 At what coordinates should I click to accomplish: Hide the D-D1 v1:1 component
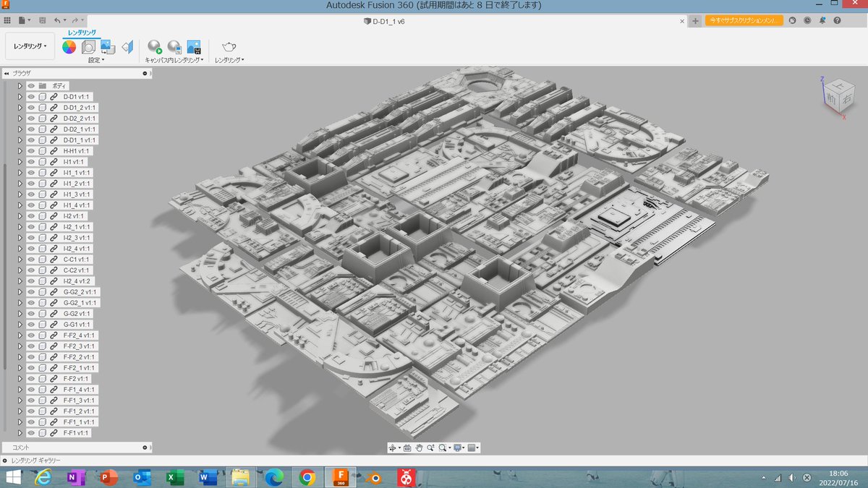pyautogui.click(x=31, y=96)
